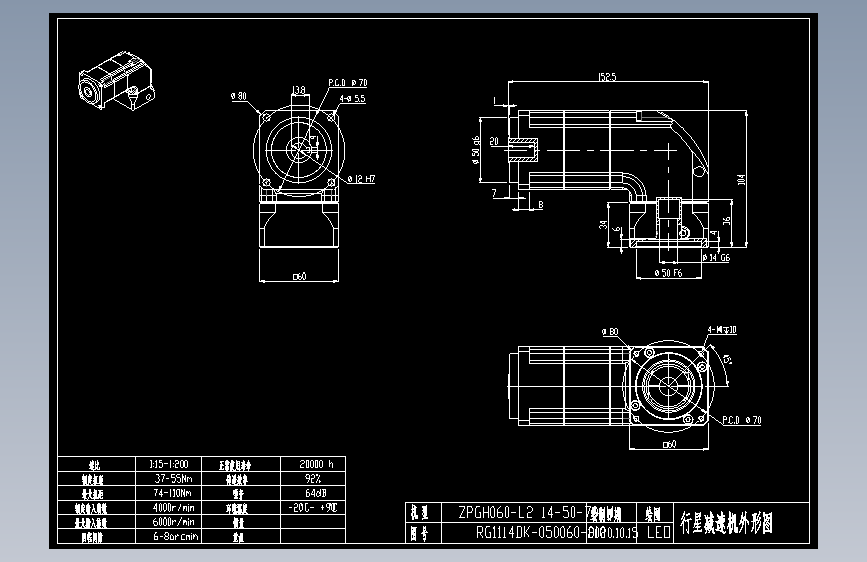
Task: Click the 行星减速机外形图 title text
Action: coord(726,523)
